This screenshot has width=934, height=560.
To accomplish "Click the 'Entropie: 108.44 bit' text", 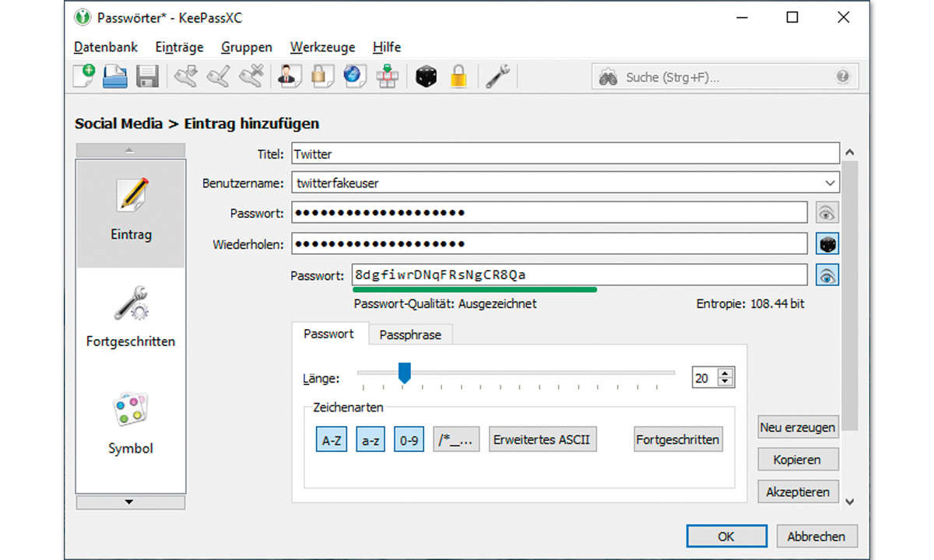I will click(x=750, y=304).
